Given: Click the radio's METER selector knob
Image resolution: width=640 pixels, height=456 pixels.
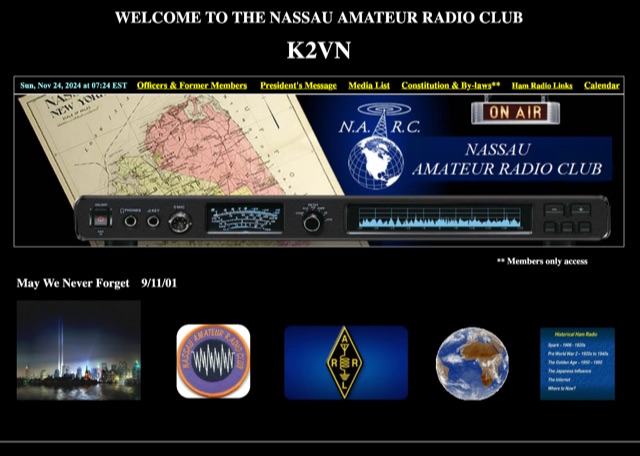Looking at the screenshot, I should 311,223.
